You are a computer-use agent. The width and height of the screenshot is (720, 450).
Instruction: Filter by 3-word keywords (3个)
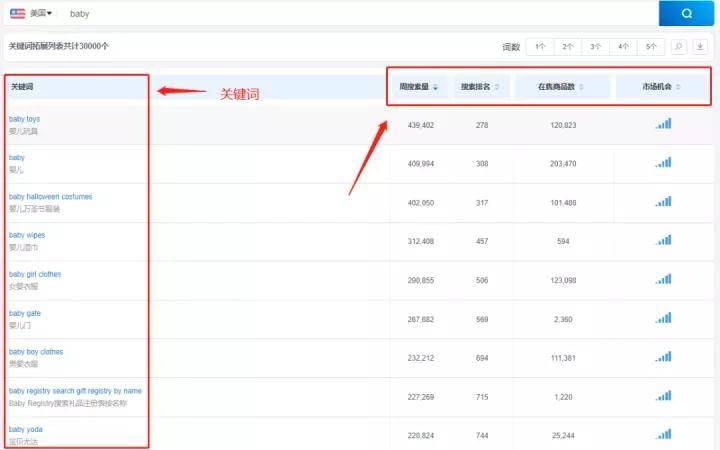(595, 47)
